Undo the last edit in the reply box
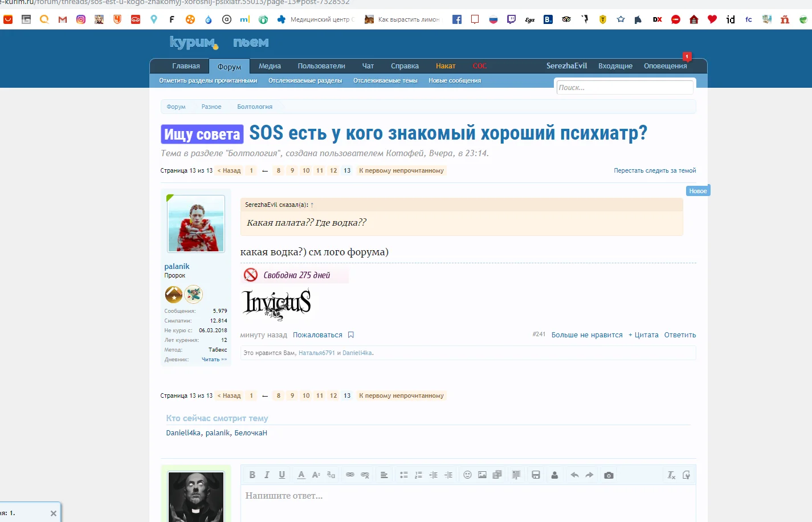The width and height of the screenshot is (812, 522). [x=575, y=474]
